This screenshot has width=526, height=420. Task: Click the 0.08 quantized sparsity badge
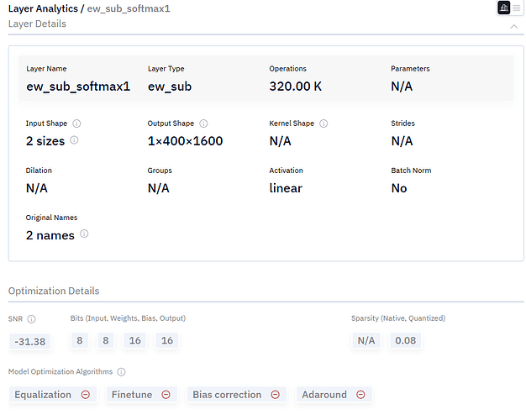point(404,341)
